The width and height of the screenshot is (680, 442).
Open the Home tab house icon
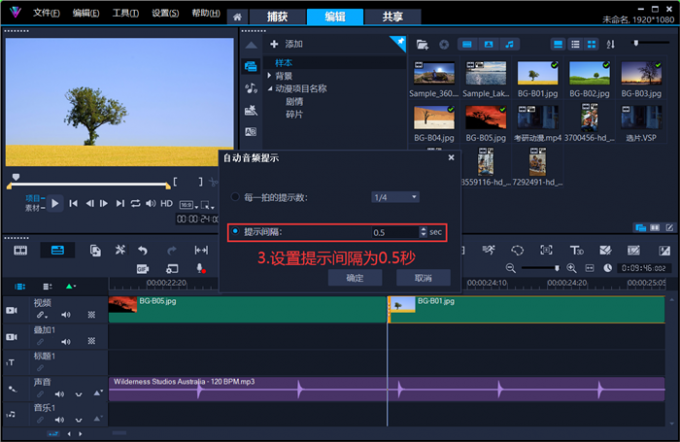pos(236,17)
